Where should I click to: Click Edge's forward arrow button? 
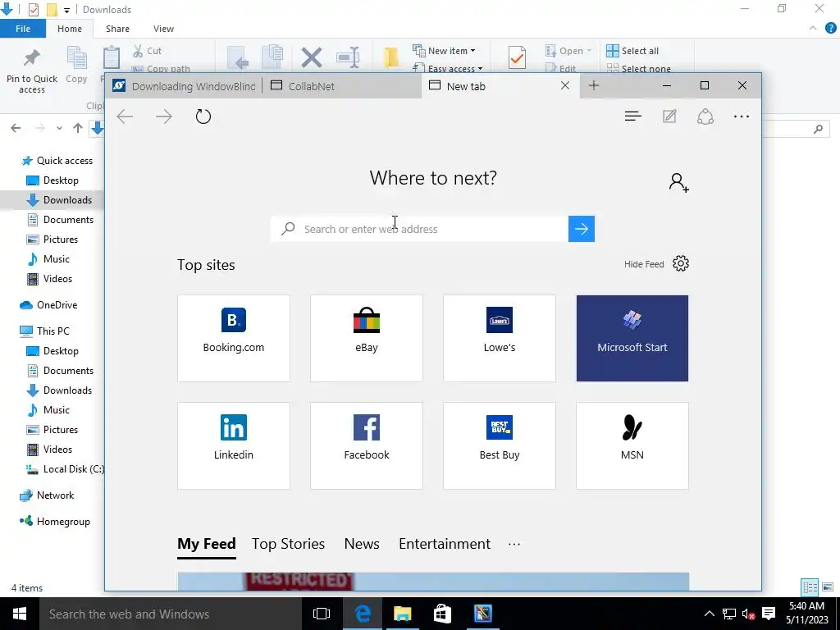(x=164, y=116)
